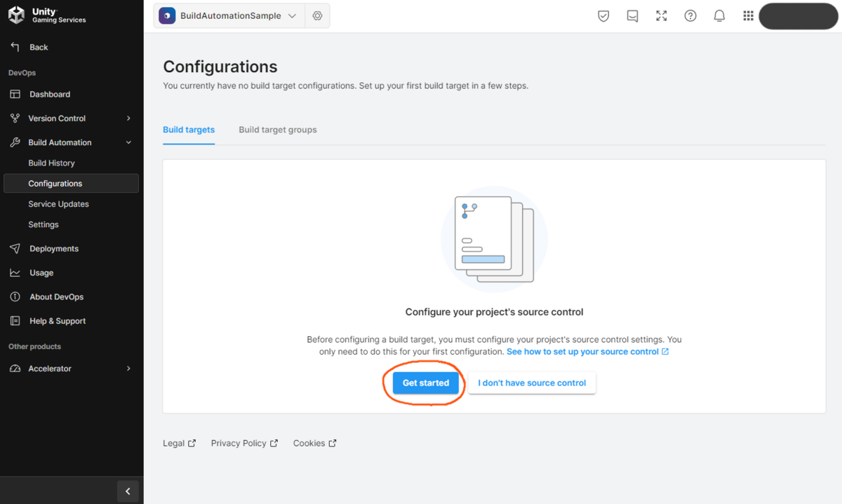Open the Dashboard from the sidebar

(x=49, y=94)
